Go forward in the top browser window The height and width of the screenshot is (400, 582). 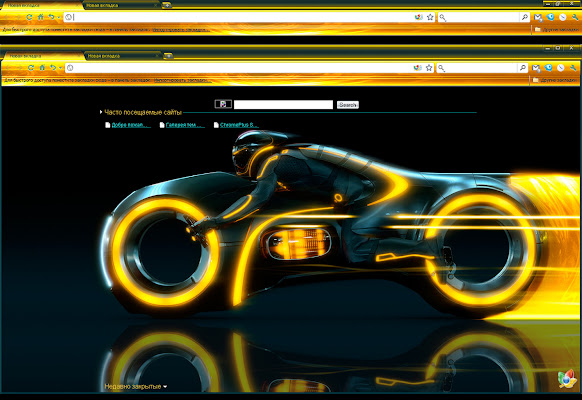coord(18,17)
